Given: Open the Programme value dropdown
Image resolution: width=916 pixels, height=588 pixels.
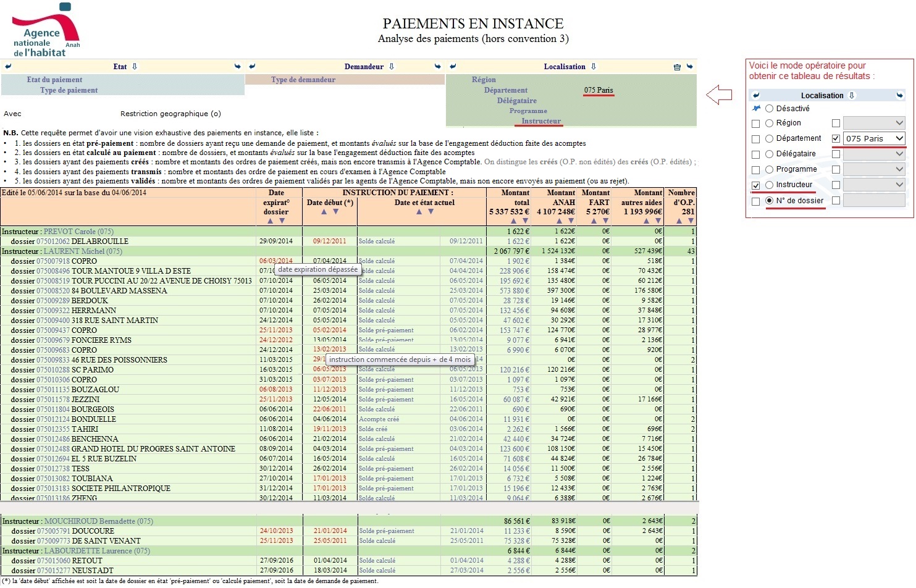Looking at the screenshot, I should 874,169.
